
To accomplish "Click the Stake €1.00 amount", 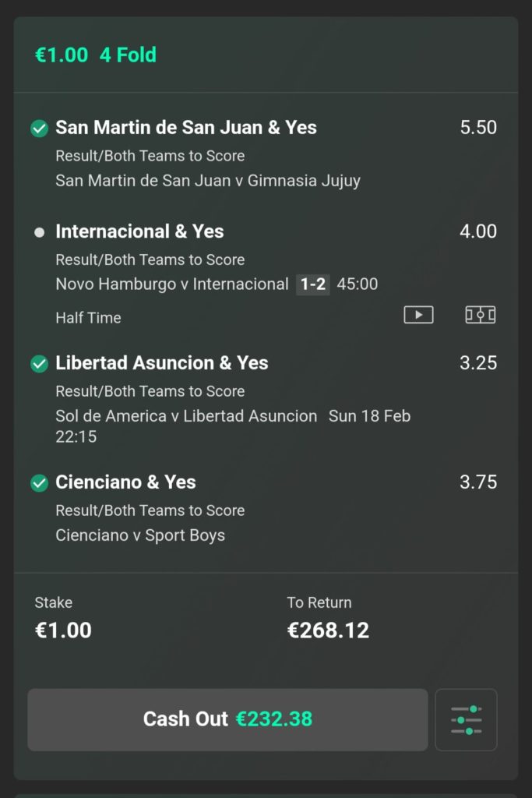I will (63, 630).
